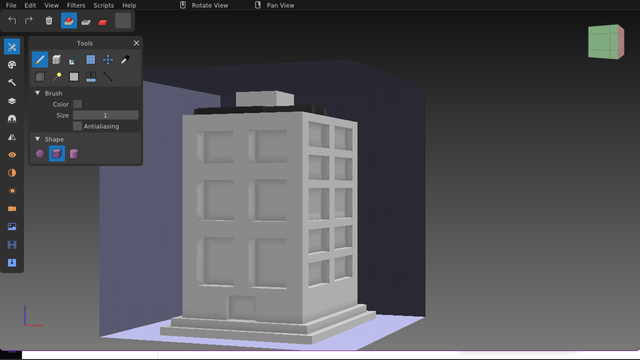Open the Filters menu
Viewport: 640px width, 360px height.
pos(76,5)
